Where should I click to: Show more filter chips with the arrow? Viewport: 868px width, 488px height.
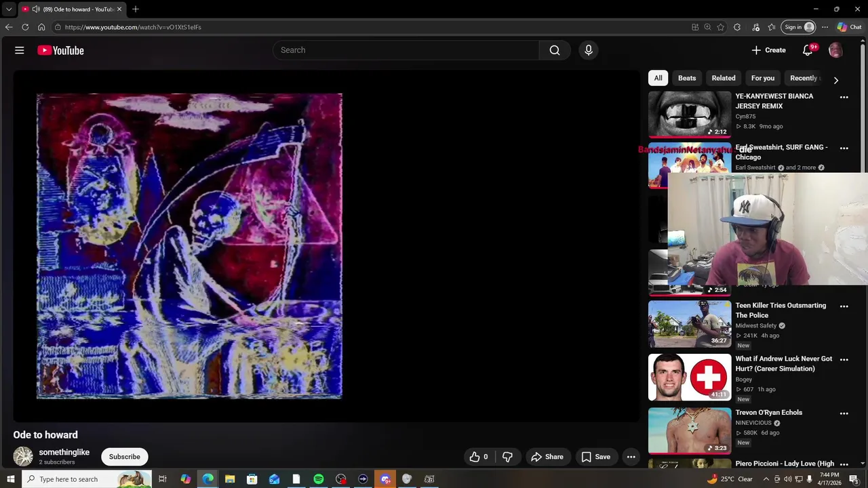[x=835, y=80]
